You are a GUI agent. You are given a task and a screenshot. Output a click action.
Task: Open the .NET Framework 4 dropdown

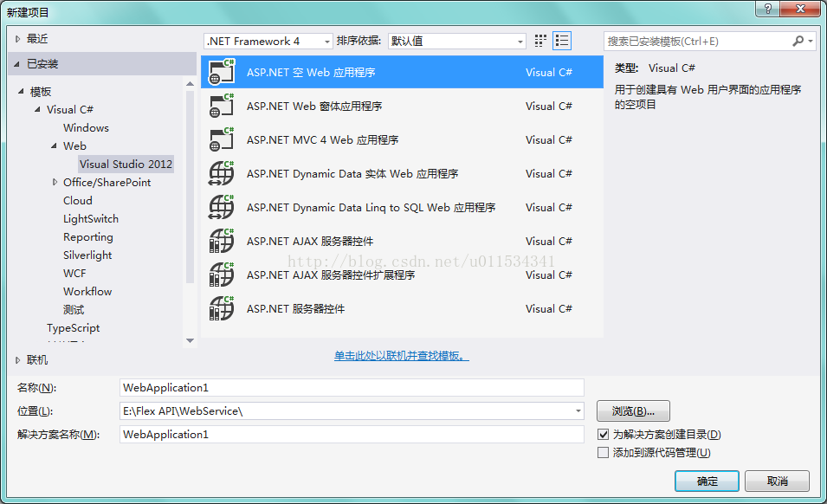point(268,41)
